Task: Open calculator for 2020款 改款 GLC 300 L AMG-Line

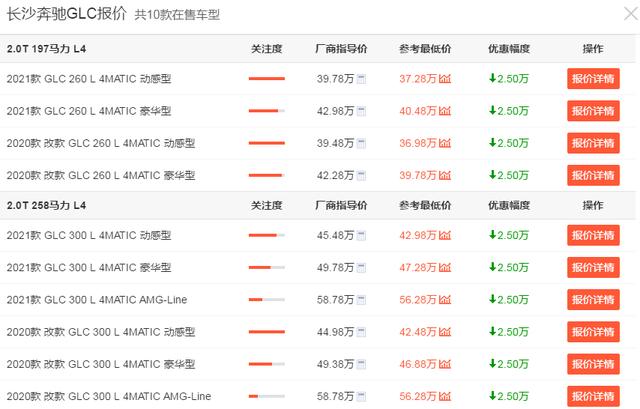Action: point(361,397)
